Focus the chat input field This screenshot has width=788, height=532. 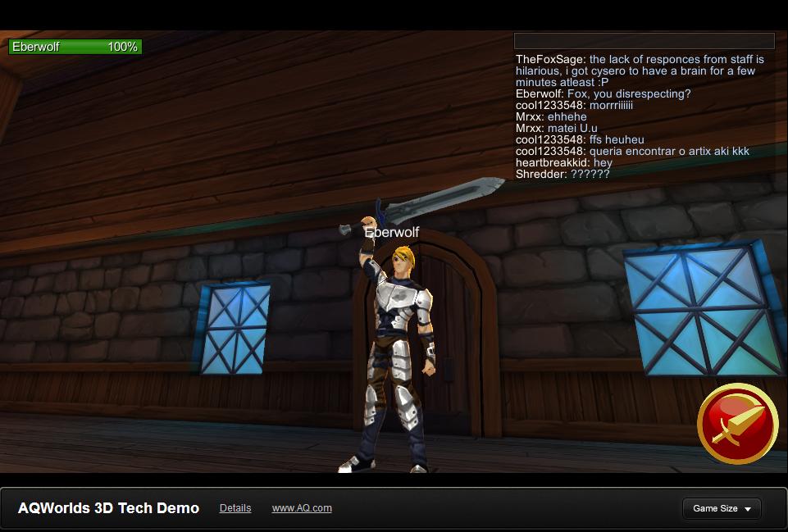coord(645,41)
